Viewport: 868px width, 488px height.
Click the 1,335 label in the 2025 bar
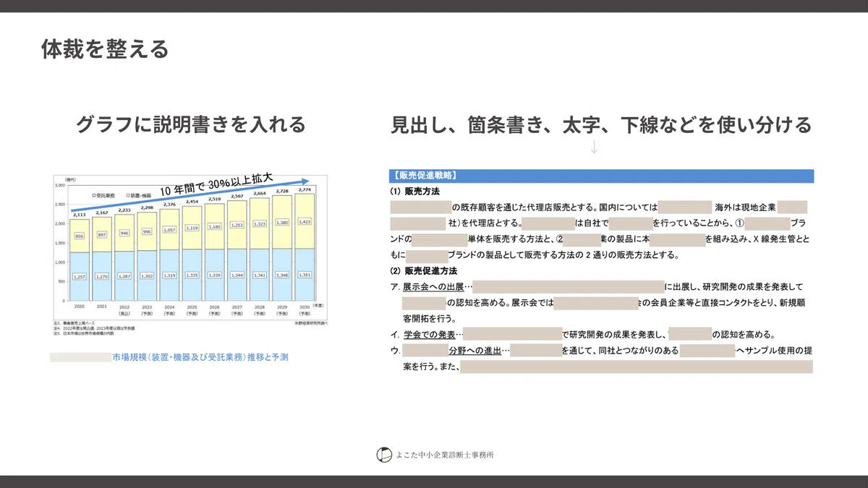tap(192, 275)
